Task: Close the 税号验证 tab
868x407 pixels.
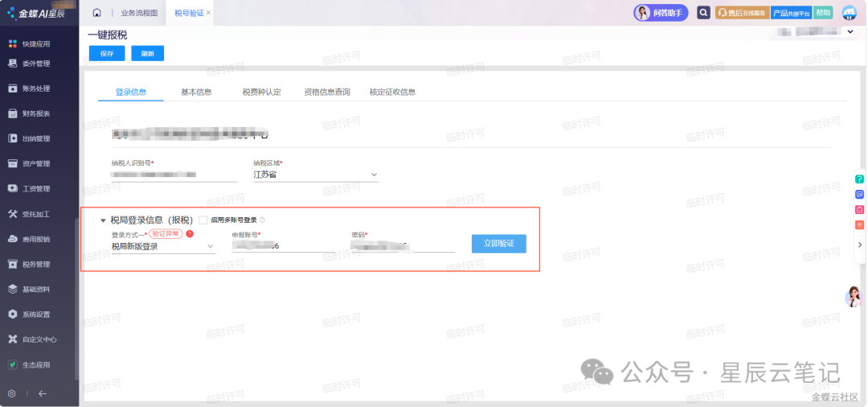Action: (208, 13)
